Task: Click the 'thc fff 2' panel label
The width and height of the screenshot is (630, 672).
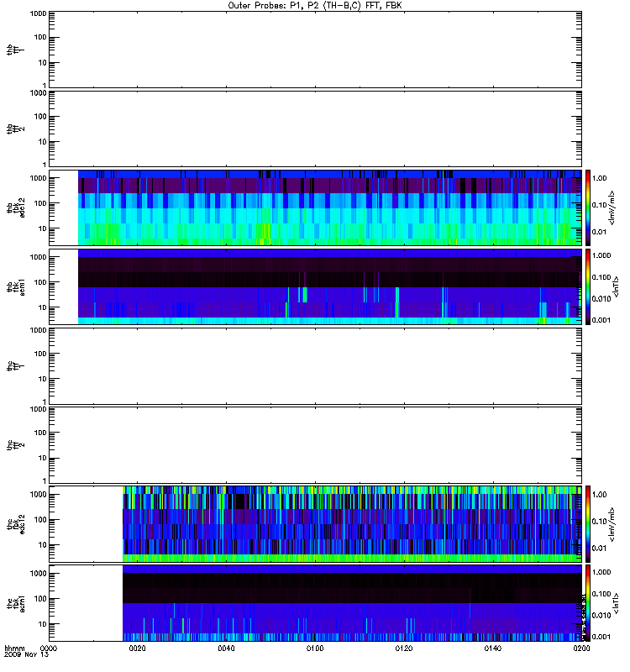Action: tap(15, 445)
